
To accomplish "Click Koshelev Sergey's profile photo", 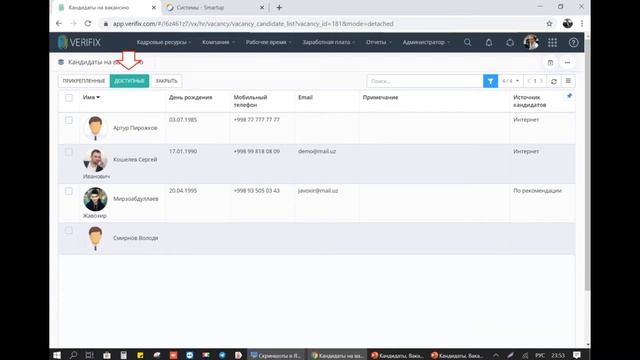I will (95, 160).
